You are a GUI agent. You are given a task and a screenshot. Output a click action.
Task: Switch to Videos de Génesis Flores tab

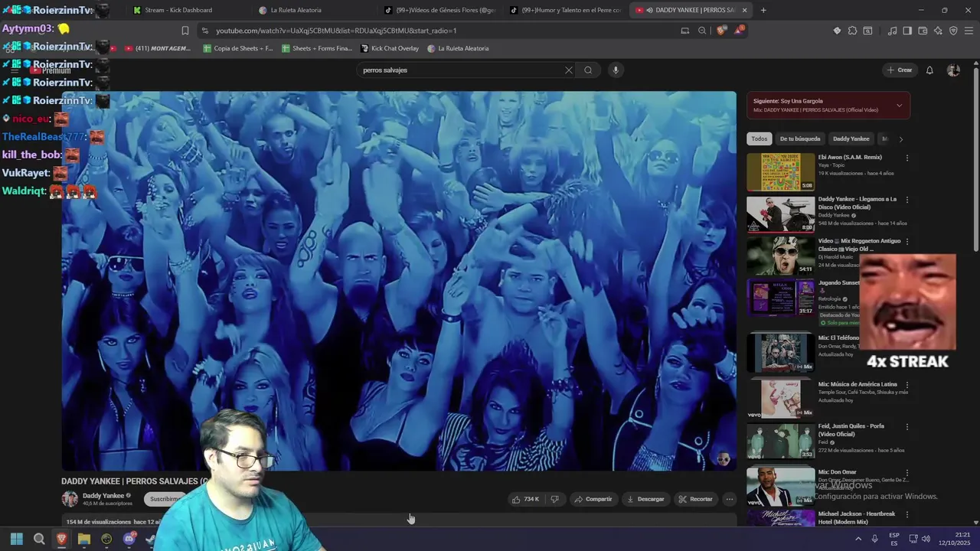point(439,10)
